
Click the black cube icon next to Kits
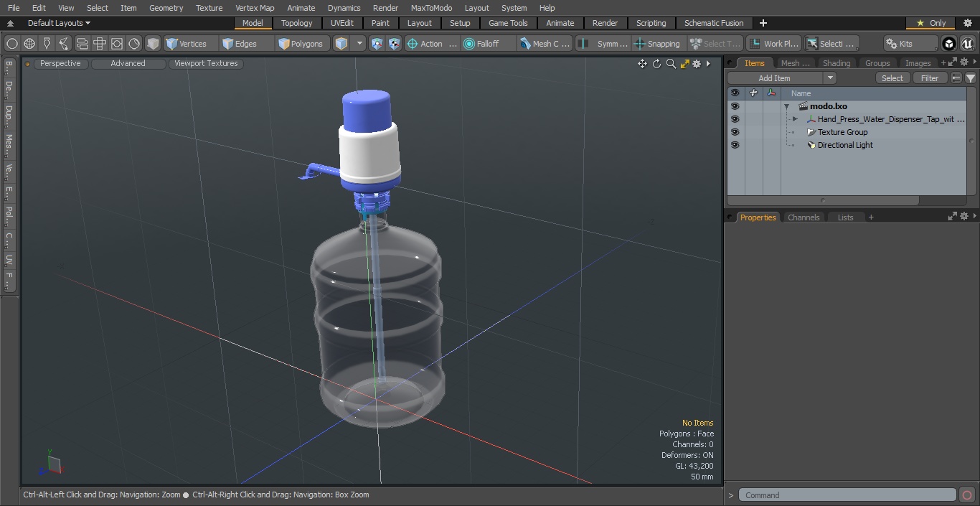[x=949, y=44]
